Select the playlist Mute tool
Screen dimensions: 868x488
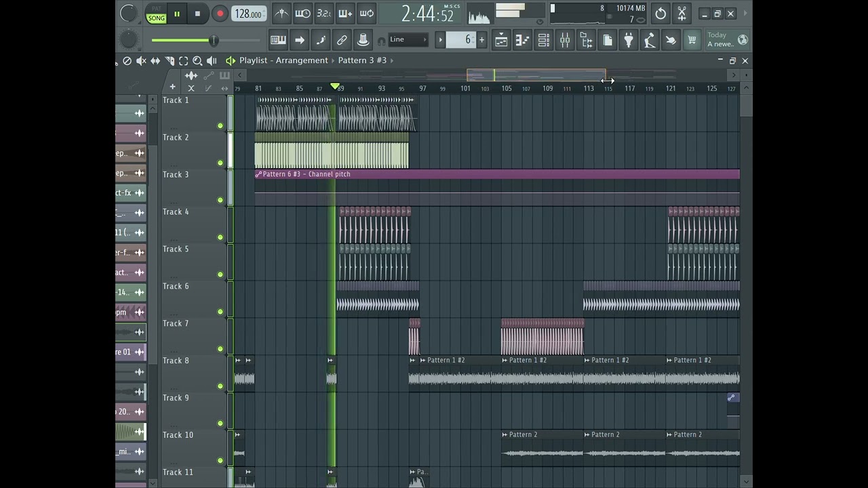point(141,61)
